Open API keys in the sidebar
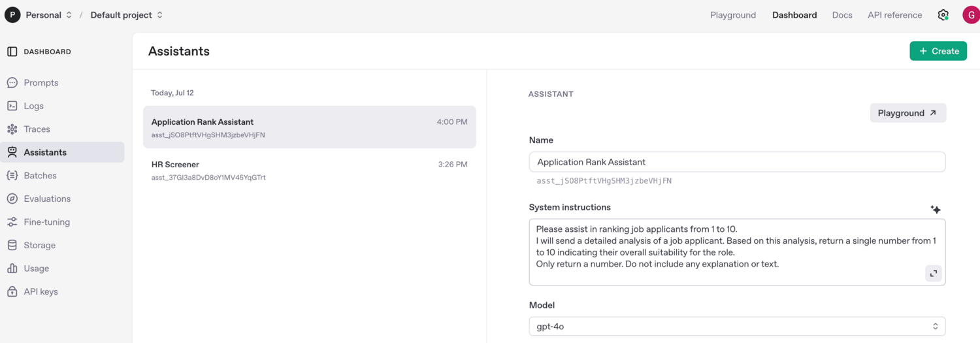 pyautogui.click(x=62, y=291)
